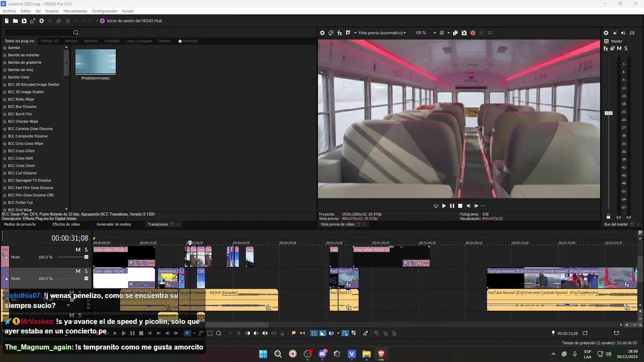Solo the first video track
The height and width of the screenshot is (362, 644).
pos(86,250)
